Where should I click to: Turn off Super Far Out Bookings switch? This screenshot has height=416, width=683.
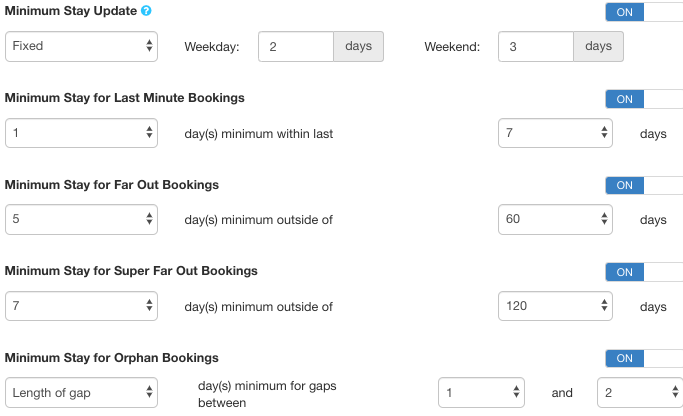[x=643, y=272]
